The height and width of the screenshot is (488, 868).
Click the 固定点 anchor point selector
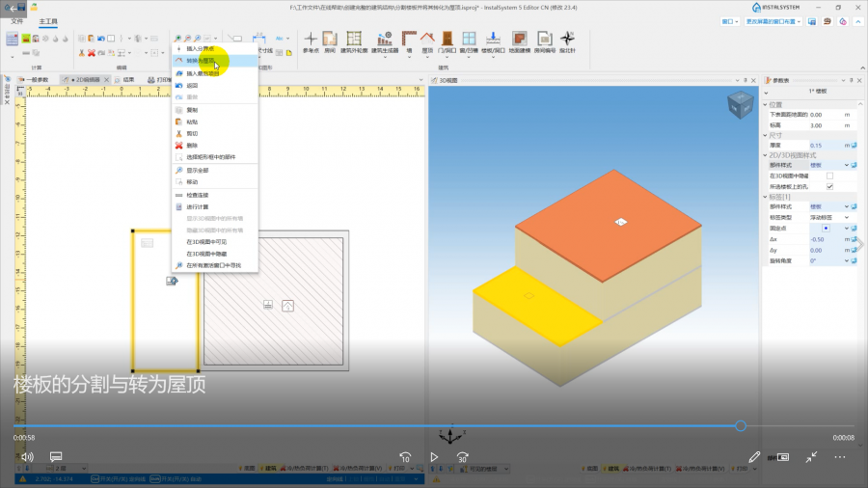click(827, 228)
